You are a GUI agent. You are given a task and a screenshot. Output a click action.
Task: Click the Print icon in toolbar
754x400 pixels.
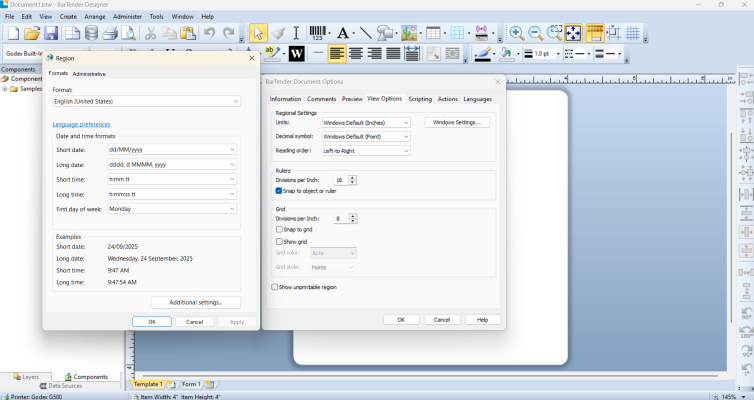coord(110,33)
